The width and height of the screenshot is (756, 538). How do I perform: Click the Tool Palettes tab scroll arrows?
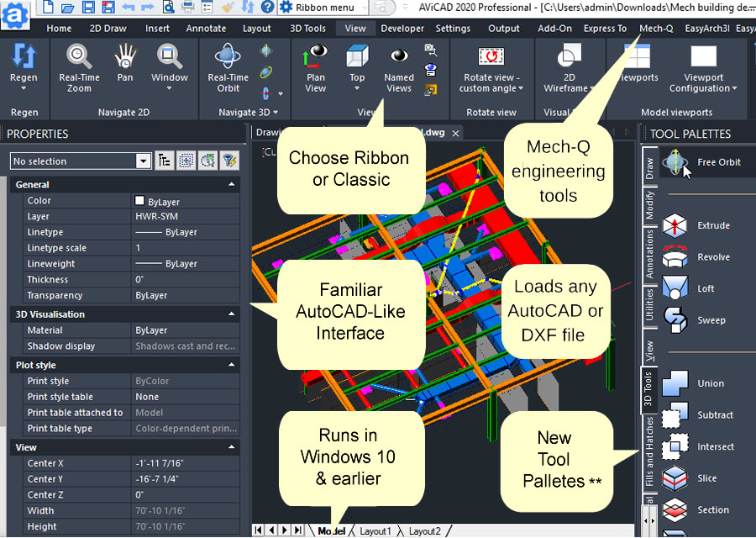[649, 521]
